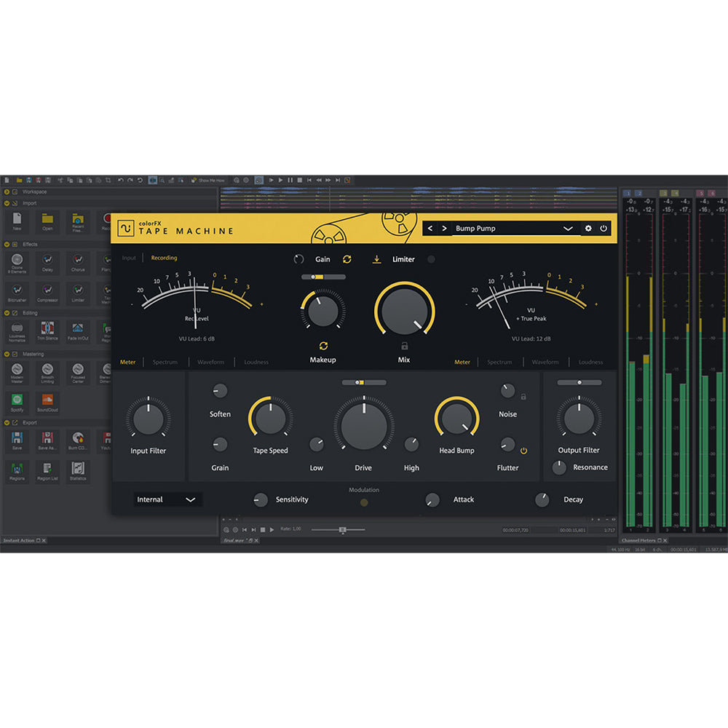This screenshot has width=728, height=728.
Task: Click the bottom transport play button
Action: pyautogui.click(x=272, y=530)
